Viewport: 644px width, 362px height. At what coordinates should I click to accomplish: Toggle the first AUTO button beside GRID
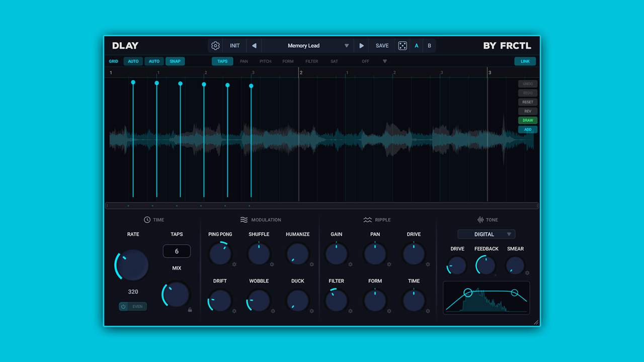coord(133,61)
